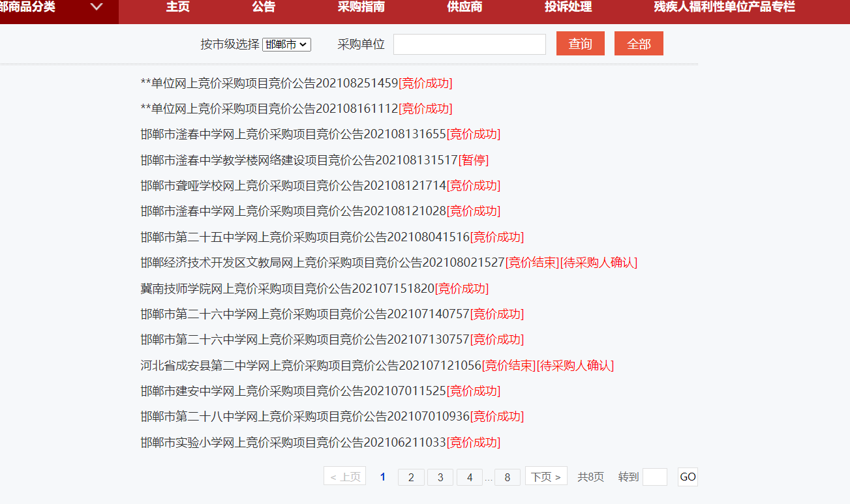
Task: Open the 主页 menu item
Action: [x=177, y=8]
